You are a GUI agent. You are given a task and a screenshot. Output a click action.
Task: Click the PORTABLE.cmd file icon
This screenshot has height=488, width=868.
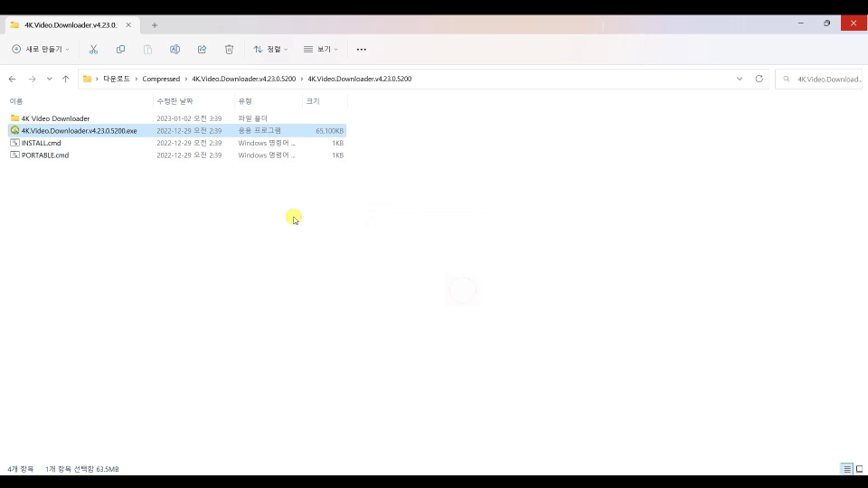(15, 155)
